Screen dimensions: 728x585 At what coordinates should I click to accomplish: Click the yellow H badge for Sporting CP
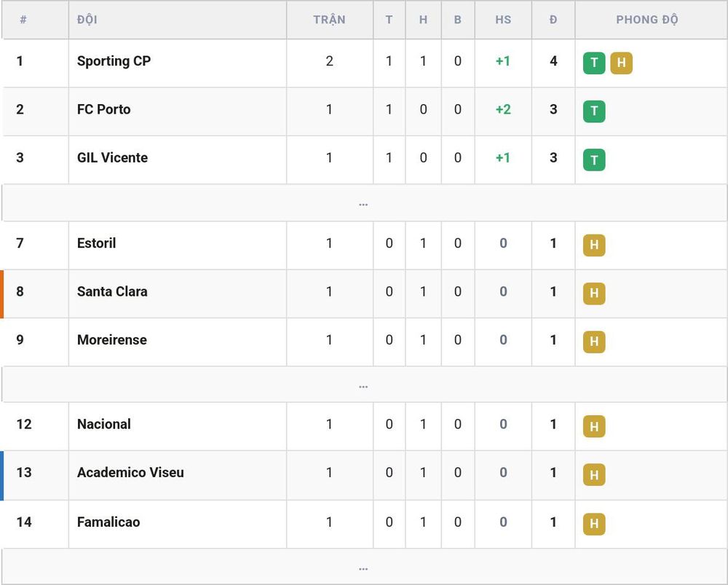621,63
